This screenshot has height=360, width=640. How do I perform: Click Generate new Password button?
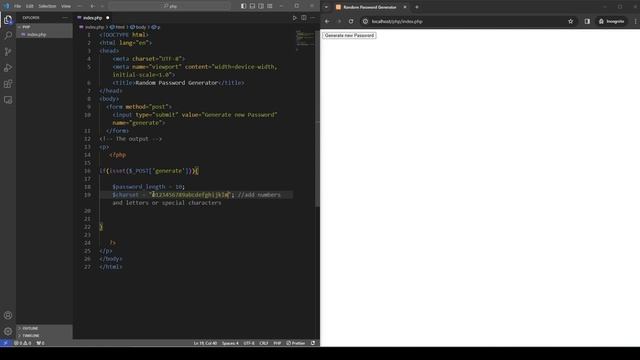[349, 36]
